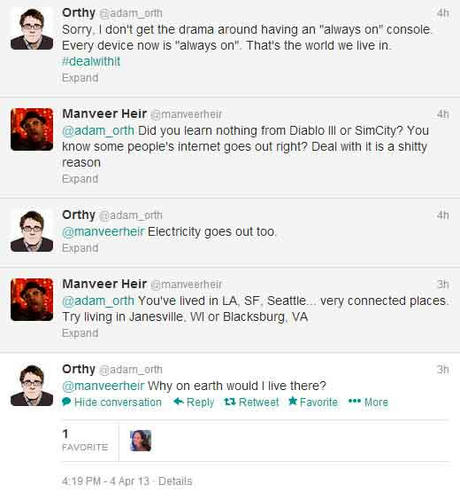The width and height of the screenshot is (460, 500).
Task: Open Manveer Heir's avatar on Diablo tweet
Action: (32, 129)
